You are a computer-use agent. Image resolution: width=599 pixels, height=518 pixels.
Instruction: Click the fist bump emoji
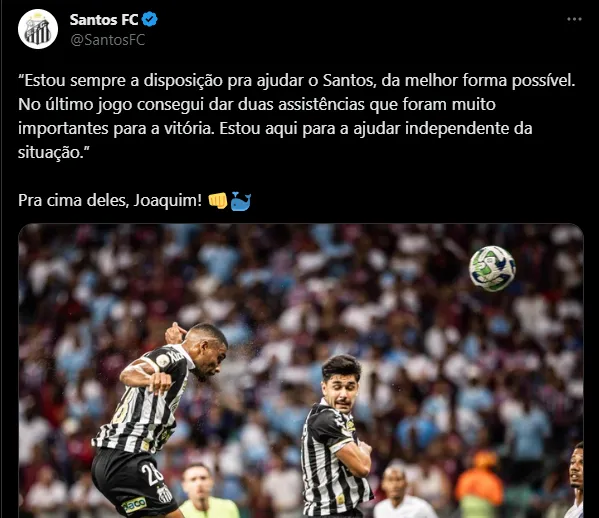[218, 200]
